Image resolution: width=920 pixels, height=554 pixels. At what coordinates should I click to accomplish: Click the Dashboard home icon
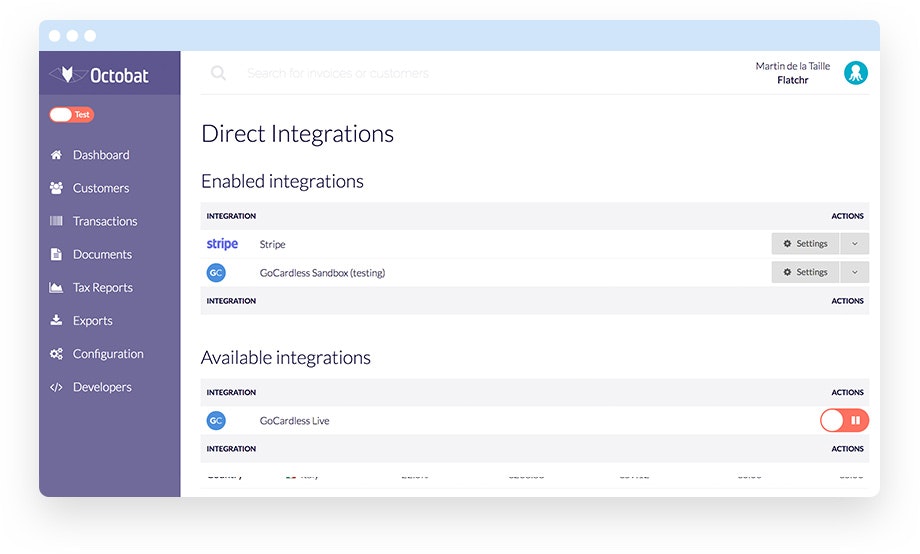[56, 155]
